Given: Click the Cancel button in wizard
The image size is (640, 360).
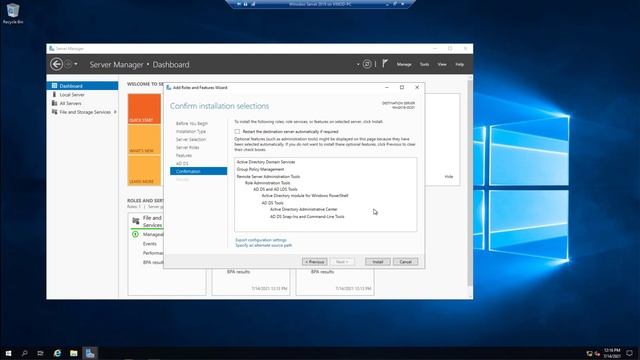Looking at the screenshot, I should [x=405, y=262].
